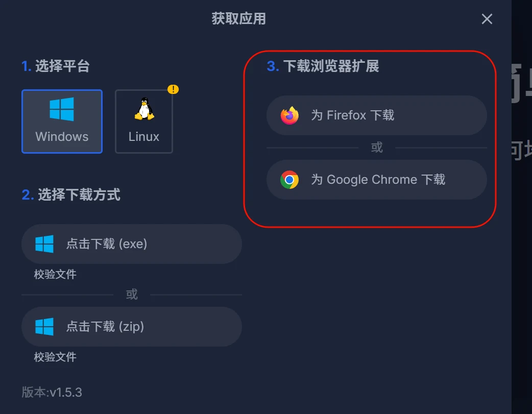Viewport: 532px width, 414px height.
Task: Click Windows icon beside exe download
Action: tap(44, 244)
